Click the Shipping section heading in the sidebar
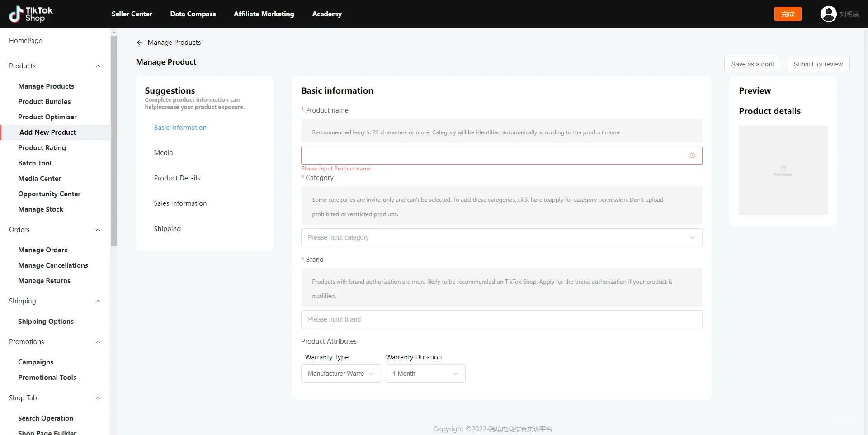 [x=22, y=301]
